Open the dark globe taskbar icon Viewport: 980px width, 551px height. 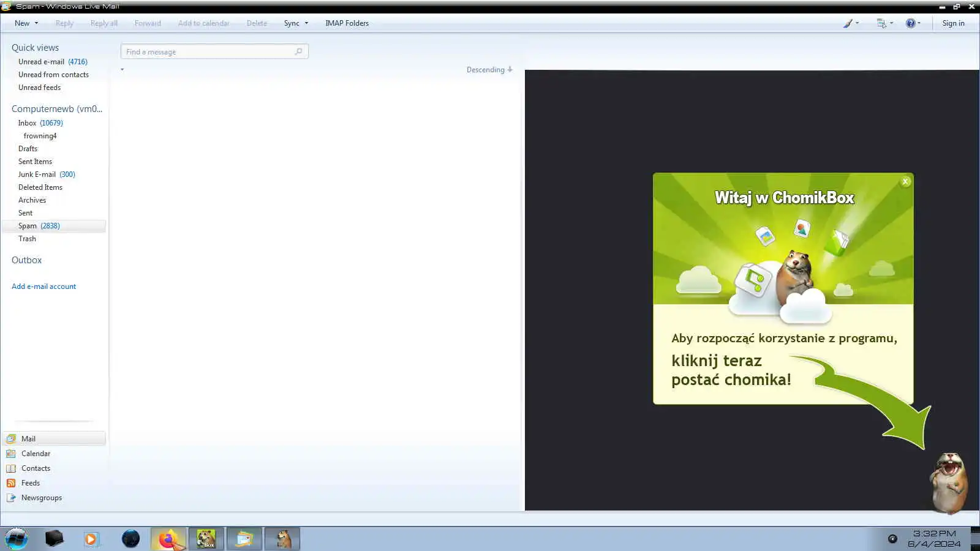130,539
